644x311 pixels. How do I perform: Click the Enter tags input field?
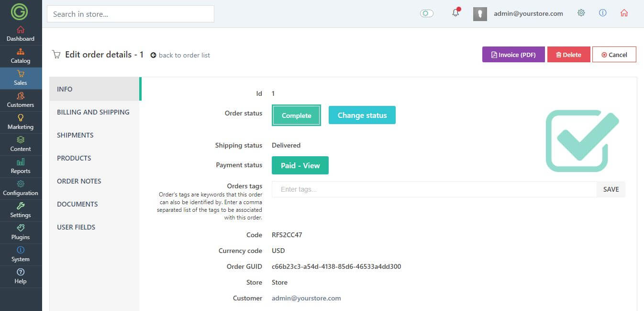pos(434,189)
